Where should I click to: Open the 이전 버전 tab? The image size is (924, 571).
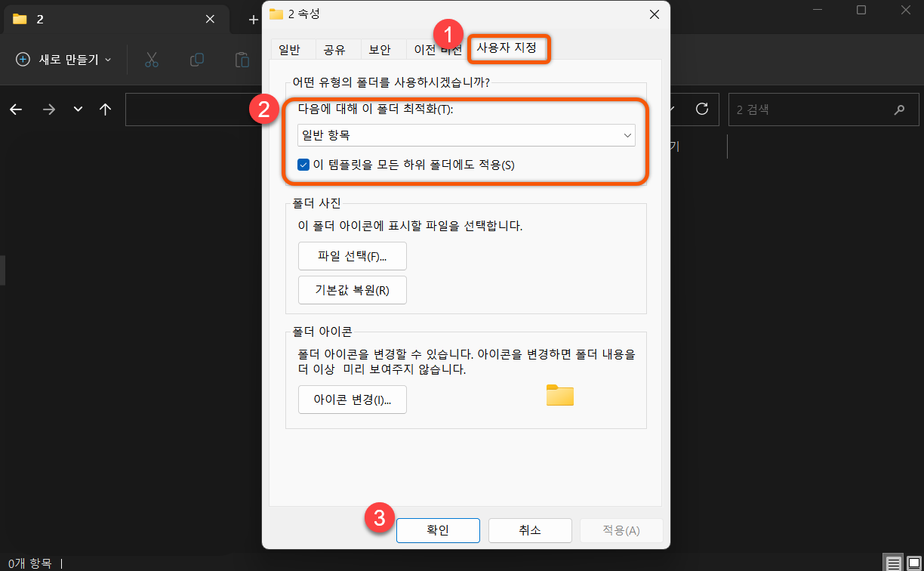436,49
